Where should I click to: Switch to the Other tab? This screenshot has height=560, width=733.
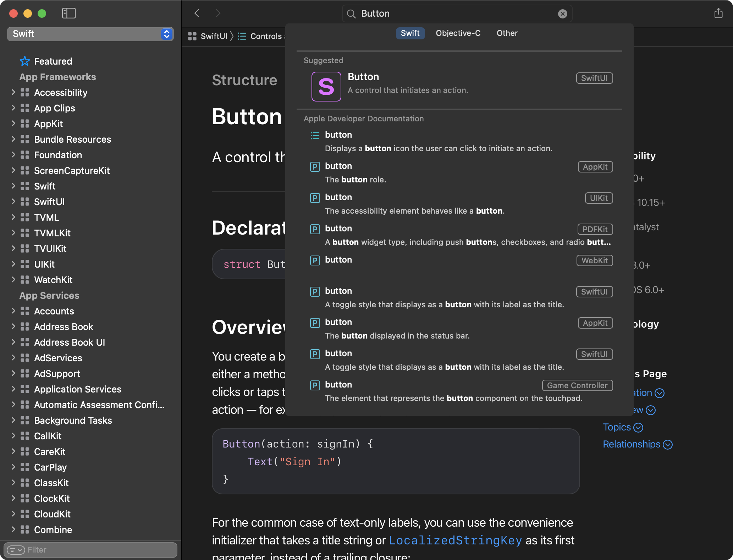tap(507, 33)
